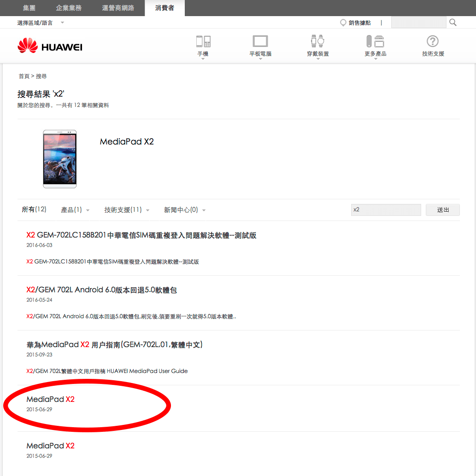Click the MediaPad X2 tablet thumbnail image
This screenshot has width=476, height=476.
pos(60,159)
